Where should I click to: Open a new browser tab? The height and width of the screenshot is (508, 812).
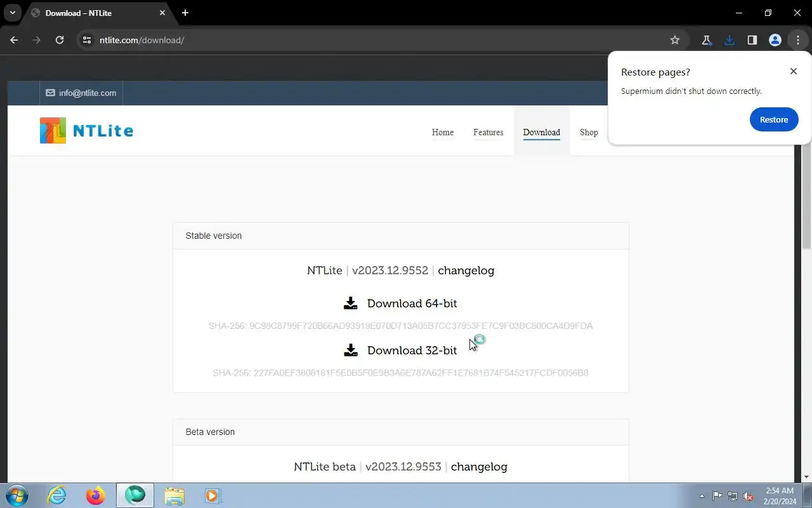point(185,13)
